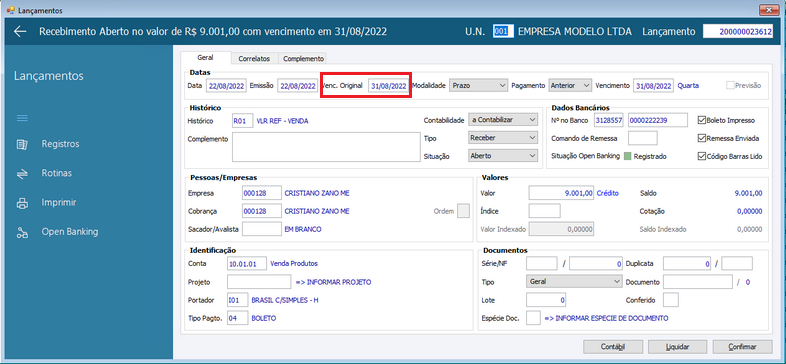Click the hamburger menu icon in sidebar
The width and height of the screenshot is (786, 364).
point(22,118)
